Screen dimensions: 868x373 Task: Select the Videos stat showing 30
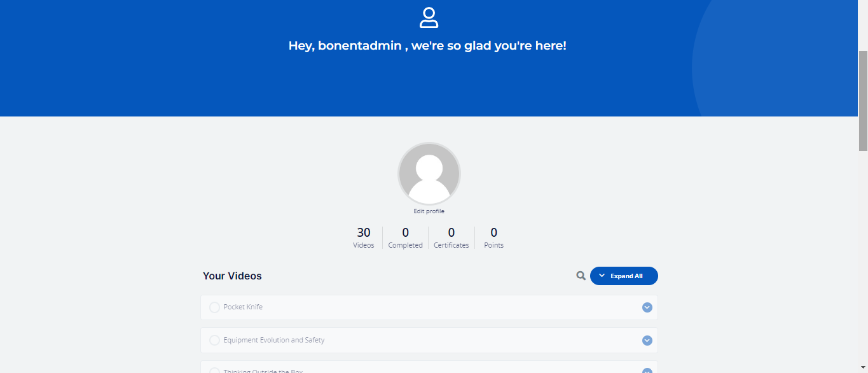(x=363, y=237)
